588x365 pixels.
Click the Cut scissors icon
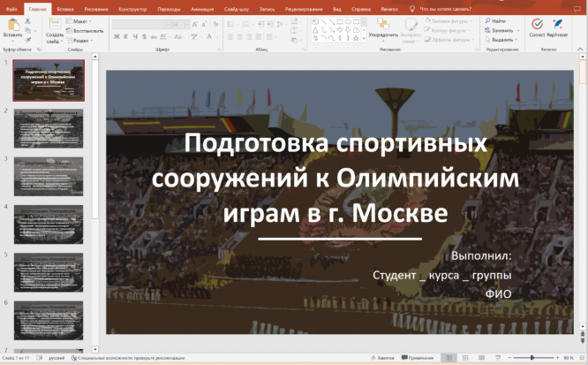point(27,19)
